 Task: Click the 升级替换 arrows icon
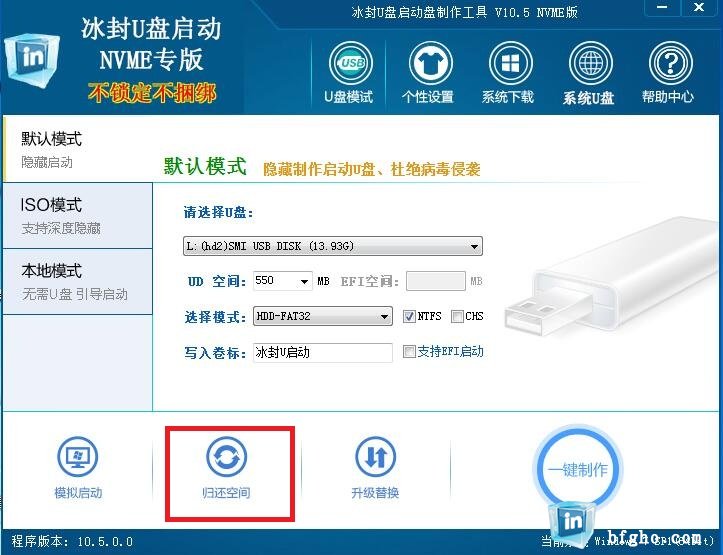[376, 456]
